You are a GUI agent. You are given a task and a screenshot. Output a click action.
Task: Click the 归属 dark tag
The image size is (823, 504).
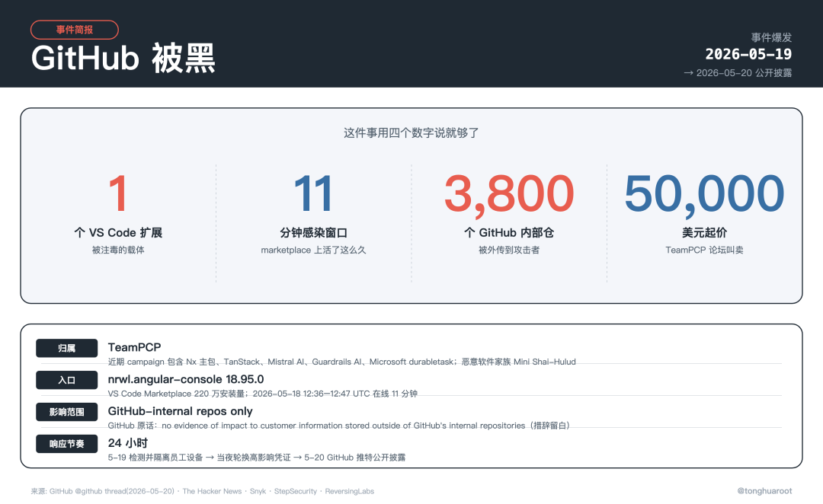pos(66,348)
